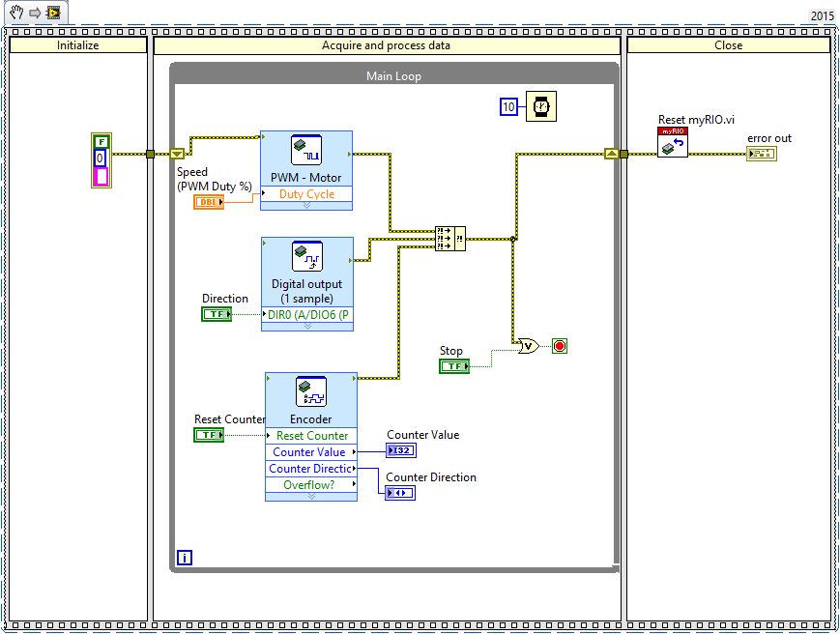Click the Counter Value output on Encoder
This screenshot has height=634, width=840.
point(311,452)
